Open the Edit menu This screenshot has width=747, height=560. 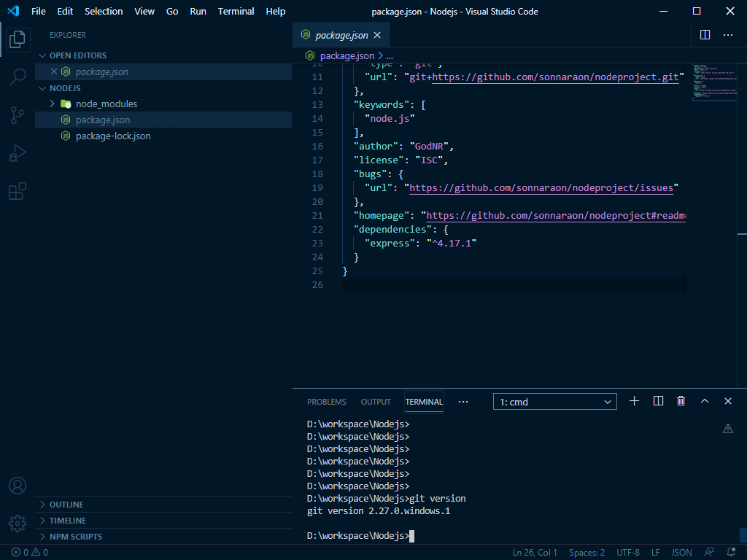tap(65, 11)
